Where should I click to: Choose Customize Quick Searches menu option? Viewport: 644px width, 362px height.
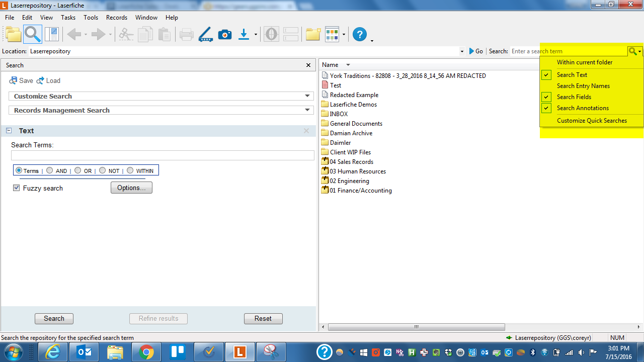point(592,121)
